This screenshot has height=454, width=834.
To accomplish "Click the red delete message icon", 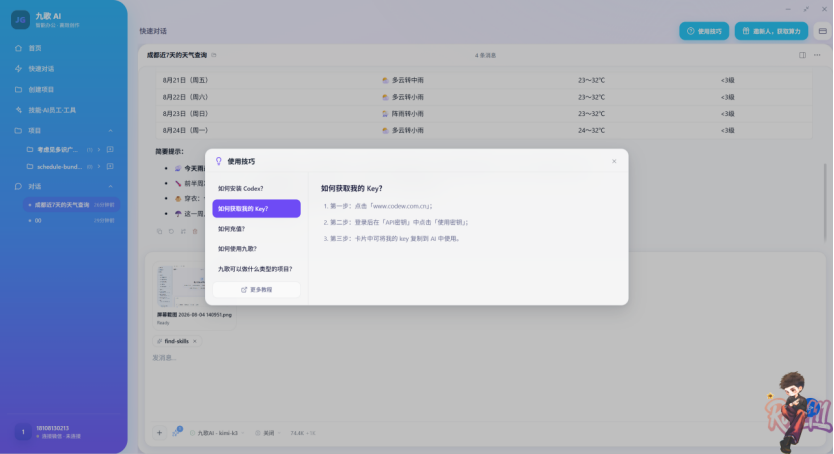I will click(195, 231).
